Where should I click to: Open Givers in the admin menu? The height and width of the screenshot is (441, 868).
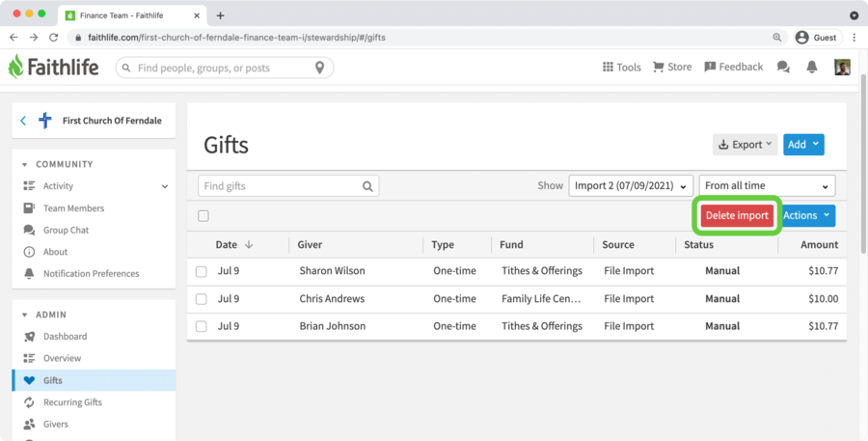pyautogui.click(x=55, y=425)
